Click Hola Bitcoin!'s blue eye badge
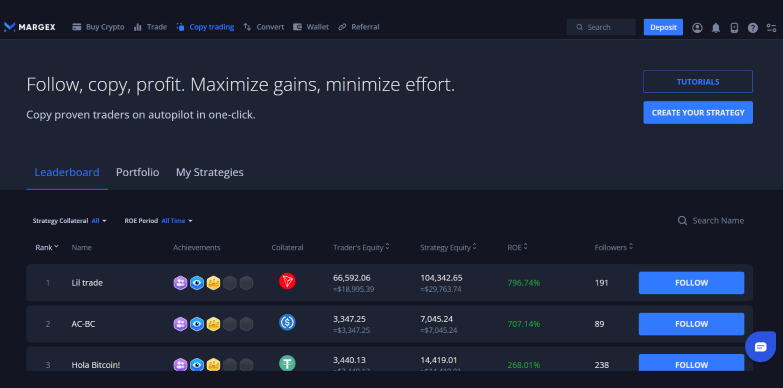Image resolution: width=783 pixels, height=388 pixels. point(197,365)
